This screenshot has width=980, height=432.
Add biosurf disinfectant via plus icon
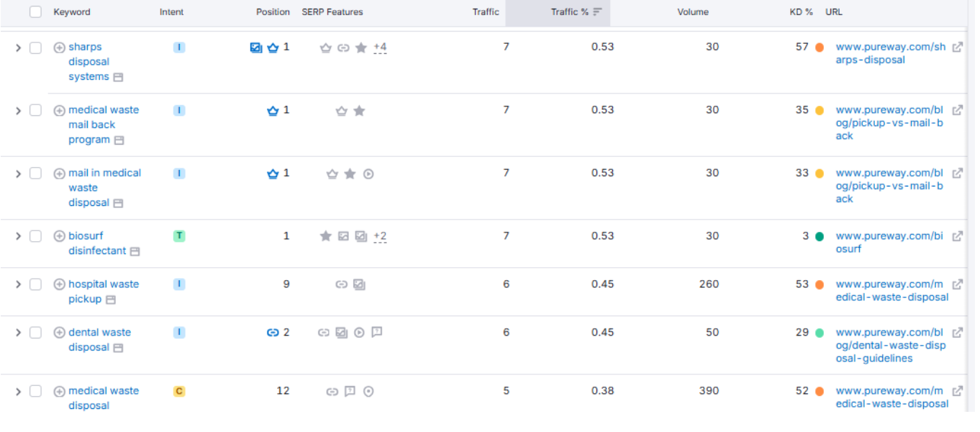[x=60, y=236]
